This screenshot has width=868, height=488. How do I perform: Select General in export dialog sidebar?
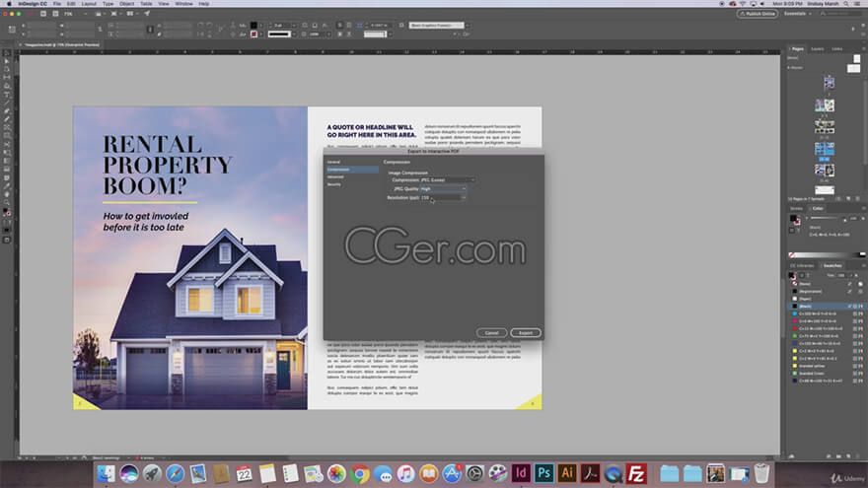351,162
